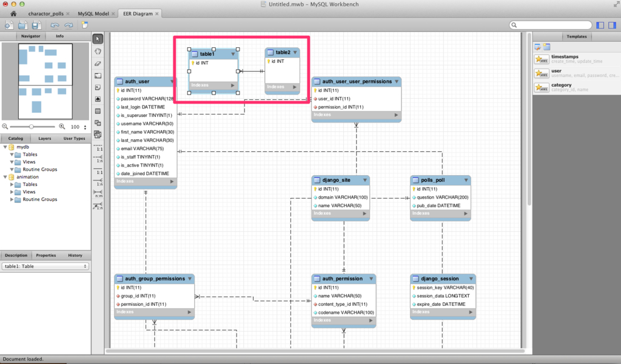The image size is (621, 364).
Task: Click the zoom-in magnifier in Navigator
Action: (x=61, y=127)
